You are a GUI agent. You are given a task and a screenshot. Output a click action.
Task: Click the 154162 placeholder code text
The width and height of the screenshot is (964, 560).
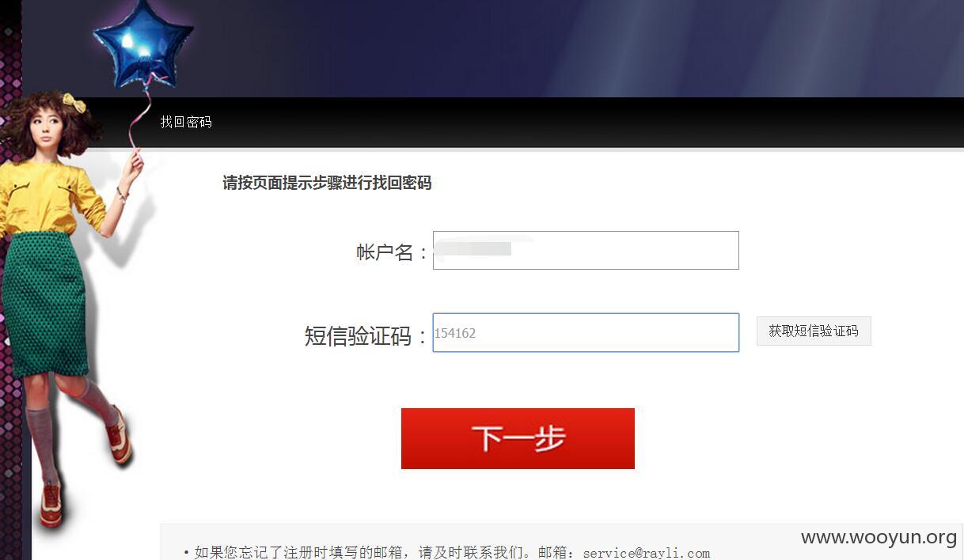tap(455, 333)
